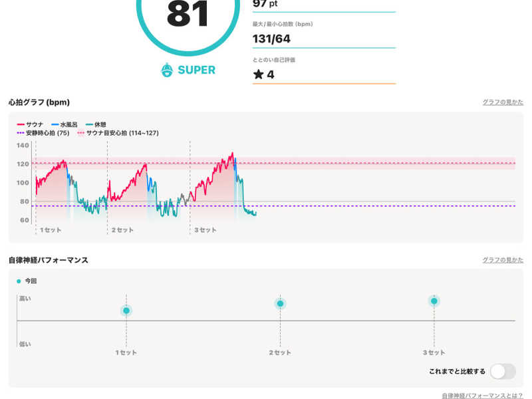The width and height of the screenshot is (532, 399).
Task: Click the teal 今回 legend dot
Action: click(x=19, y=281)
